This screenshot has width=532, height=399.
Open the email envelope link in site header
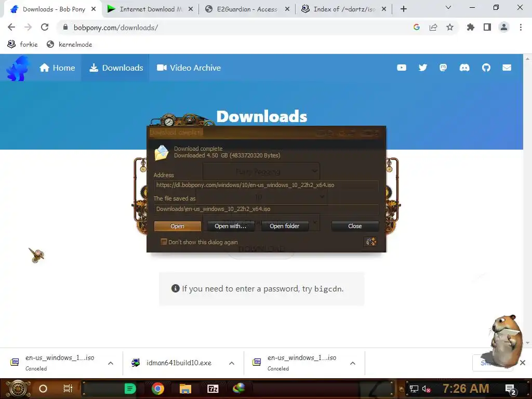(x=507, y=68)
